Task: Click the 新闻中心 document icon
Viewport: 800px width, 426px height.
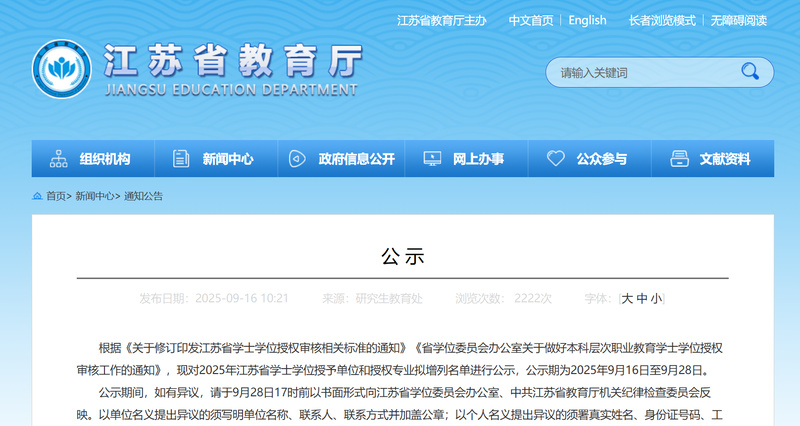Action: [181, 159]
